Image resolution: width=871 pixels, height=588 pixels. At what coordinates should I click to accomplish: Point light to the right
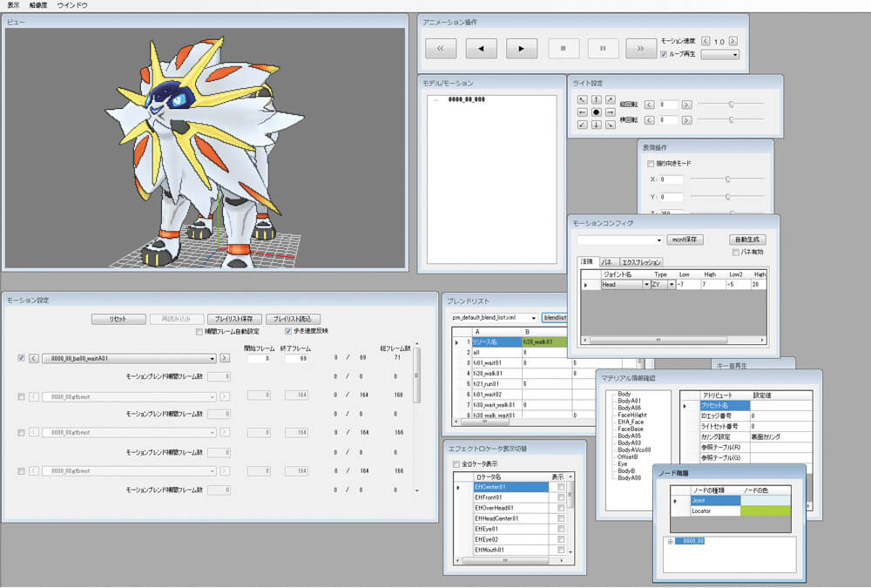[610, 112]
